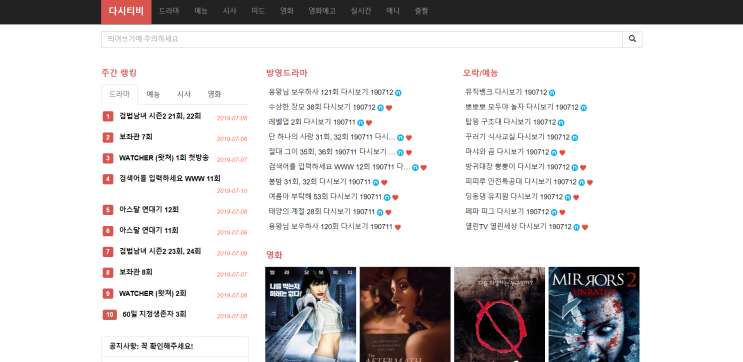The width and height of the screenshot is (743, 362).
Task: Click heart icon beside 피피루 안전특공대
Action: click(x=590, y=182)
